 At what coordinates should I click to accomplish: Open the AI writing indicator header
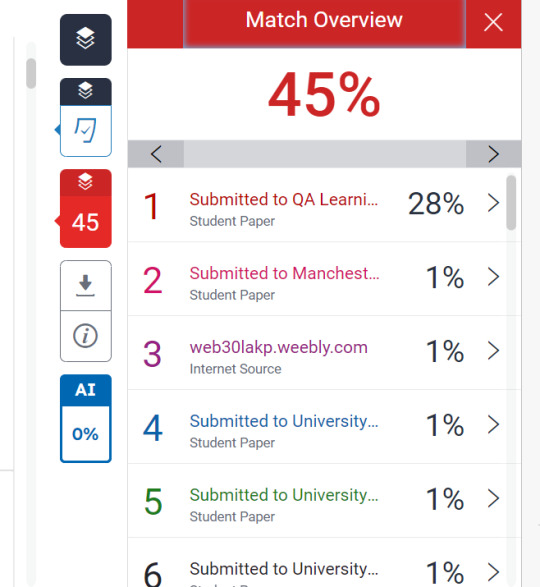85,390
